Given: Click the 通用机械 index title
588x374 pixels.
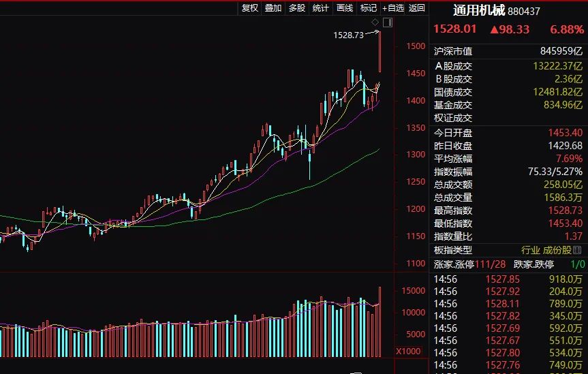Looking at the screenshot, I should [x=479, y=10].
